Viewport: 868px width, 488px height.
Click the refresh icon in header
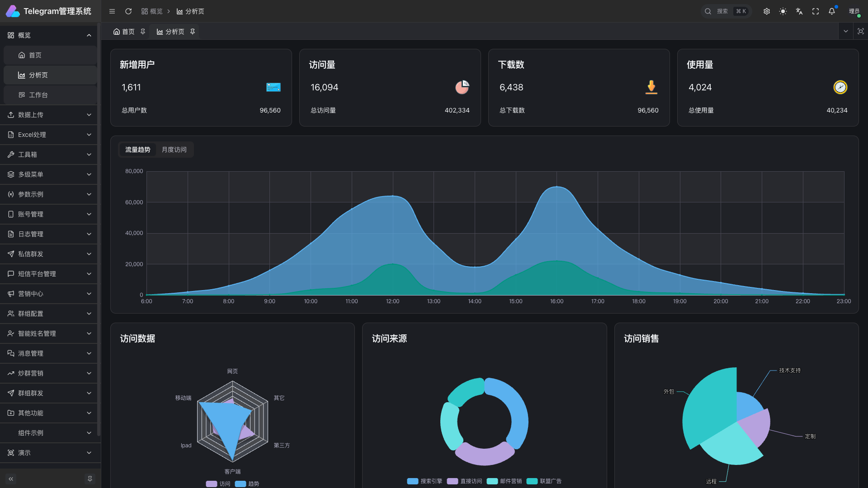coord(128,11)
